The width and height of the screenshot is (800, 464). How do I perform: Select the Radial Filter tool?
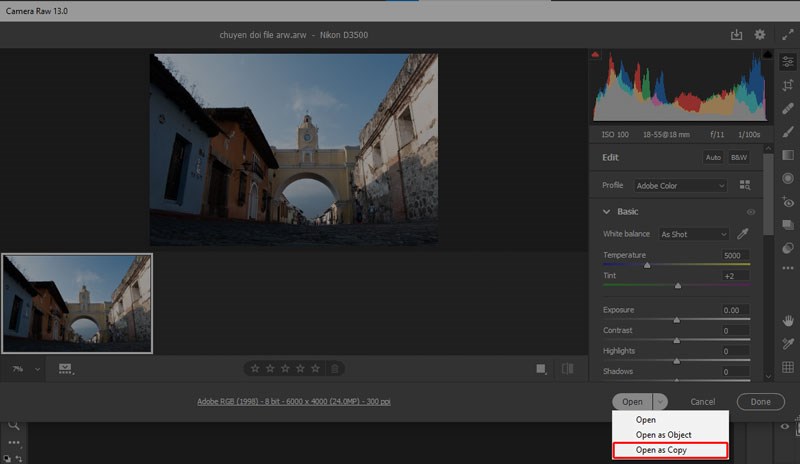click(788, 179)
